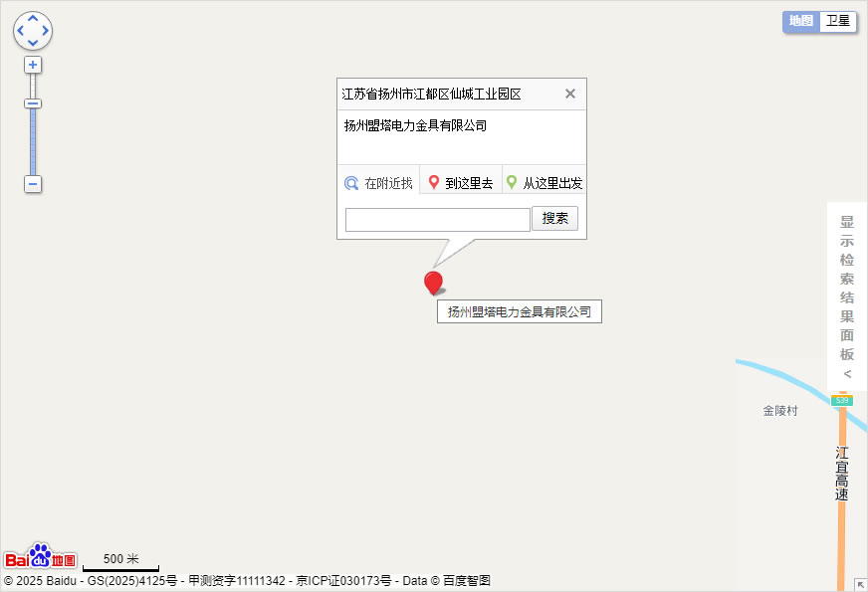This screenshot has width=868, height=592.
Task: Pan the map right with the arrow
Action: (x=45, y=31)
